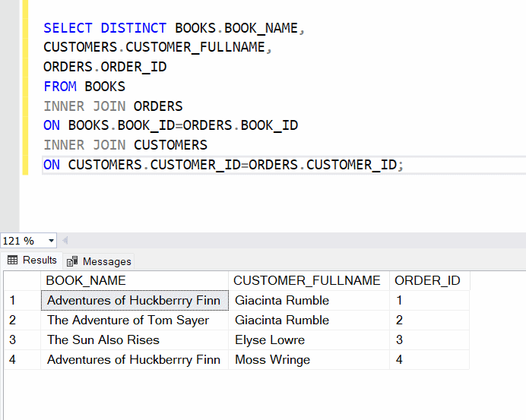
Task: Click Adventures of Huckberrry Finn in row 4
Action: coord(135,360)
